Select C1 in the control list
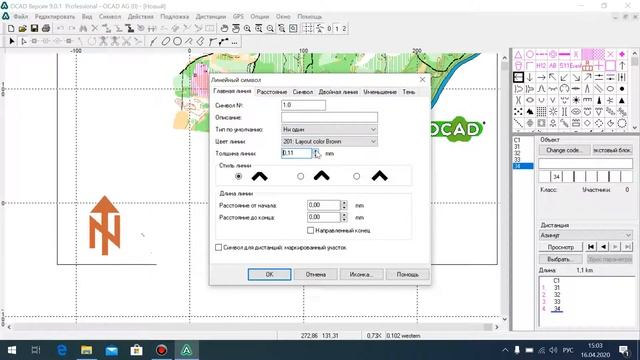Viewport: 640px width, 360px height. pyautogui.click(x=517, y=140)
